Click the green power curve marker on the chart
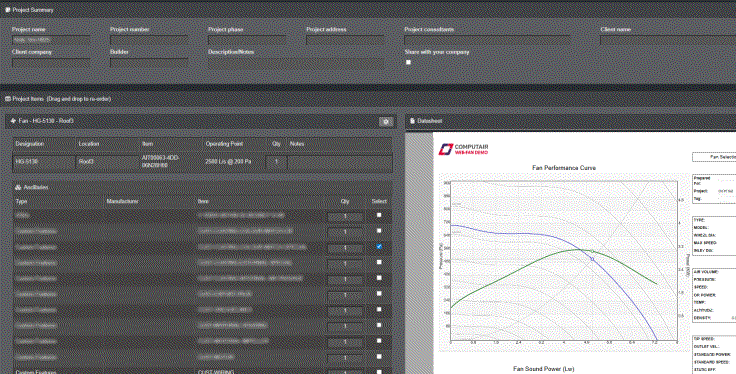The image size is (736, 374). pos(592,252)
